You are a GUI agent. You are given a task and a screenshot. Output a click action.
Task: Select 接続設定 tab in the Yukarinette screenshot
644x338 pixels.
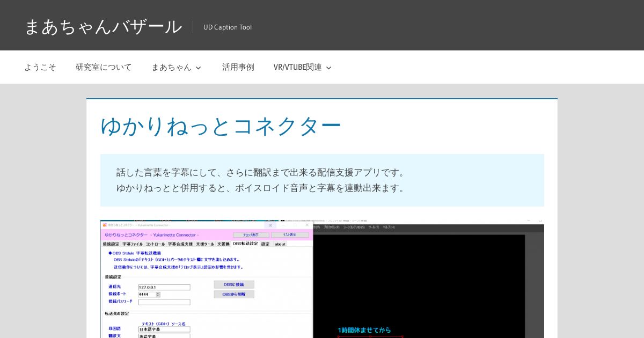[x=111, y=244]
